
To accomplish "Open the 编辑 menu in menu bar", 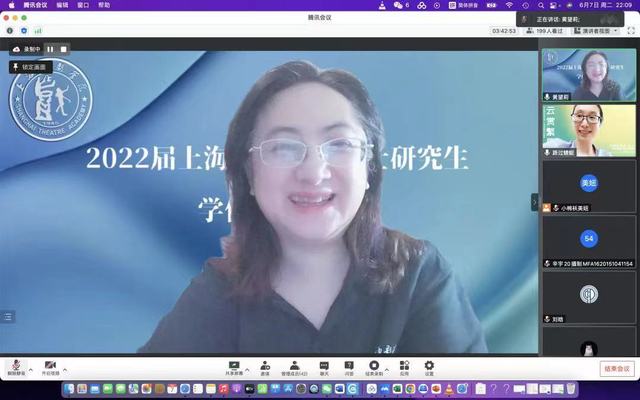I will point(63,5).
